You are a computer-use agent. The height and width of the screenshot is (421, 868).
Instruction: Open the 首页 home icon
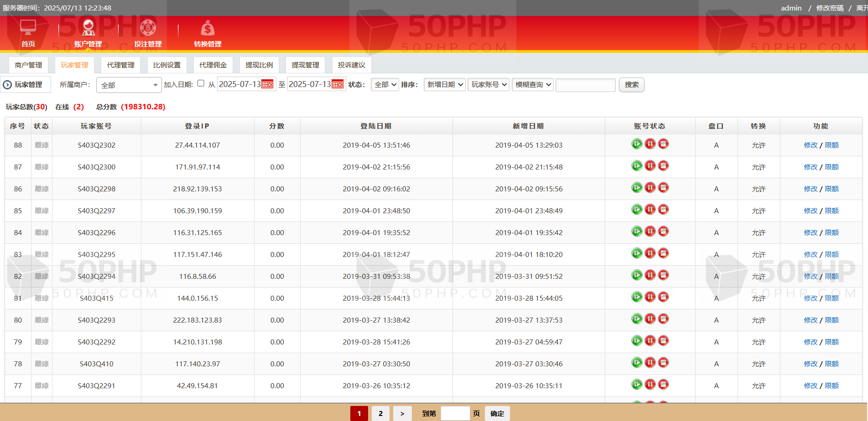[28, 28]
